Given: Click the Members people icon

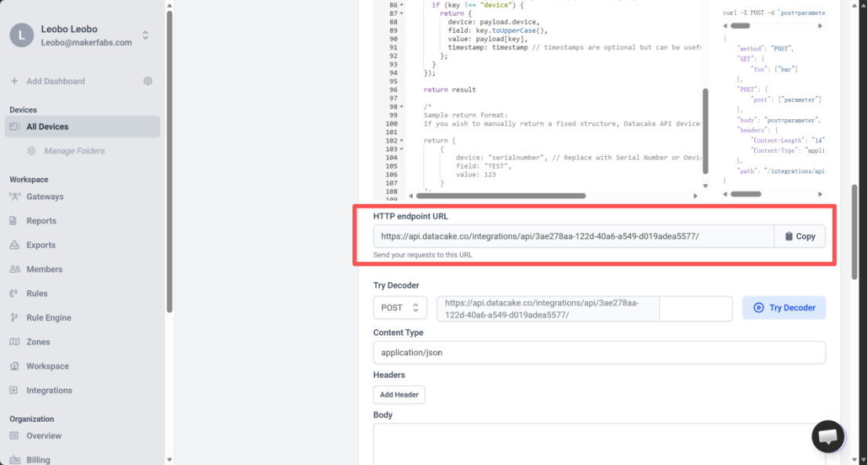Looking at the screenshot, I should (x=14, y=269).
